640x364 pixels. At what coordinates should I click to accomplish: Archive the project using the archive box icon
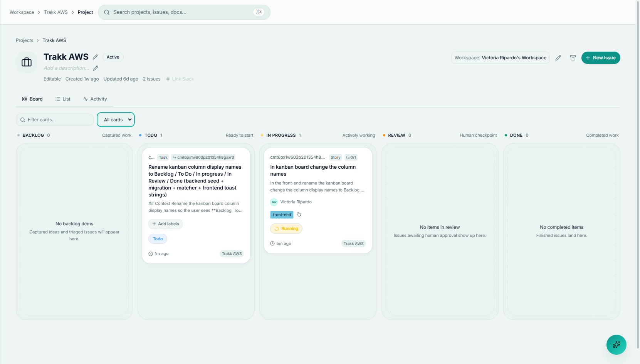573,58
